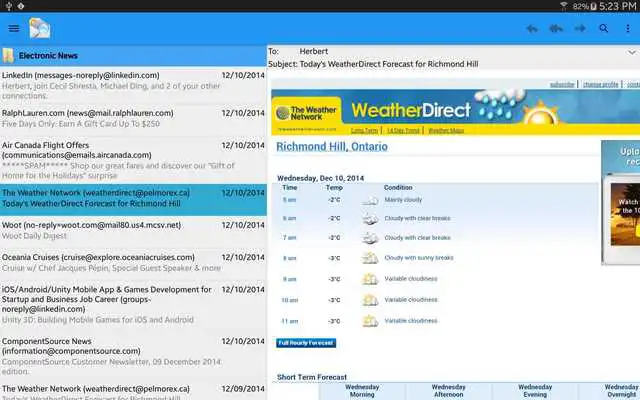Click the Richmond Hill, Ontario link

click(x=332, y=147)
